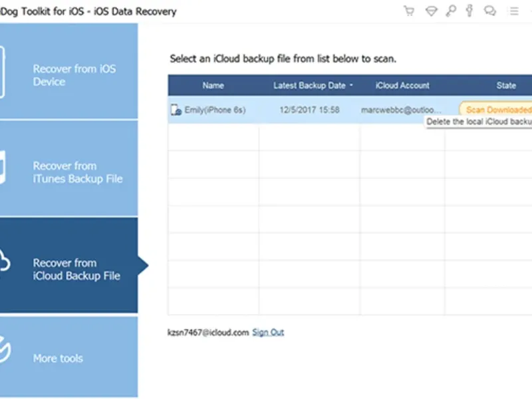This screenshot has width=532, height=399.
Task: Click the Sign Out link
Action: (268, 332)
